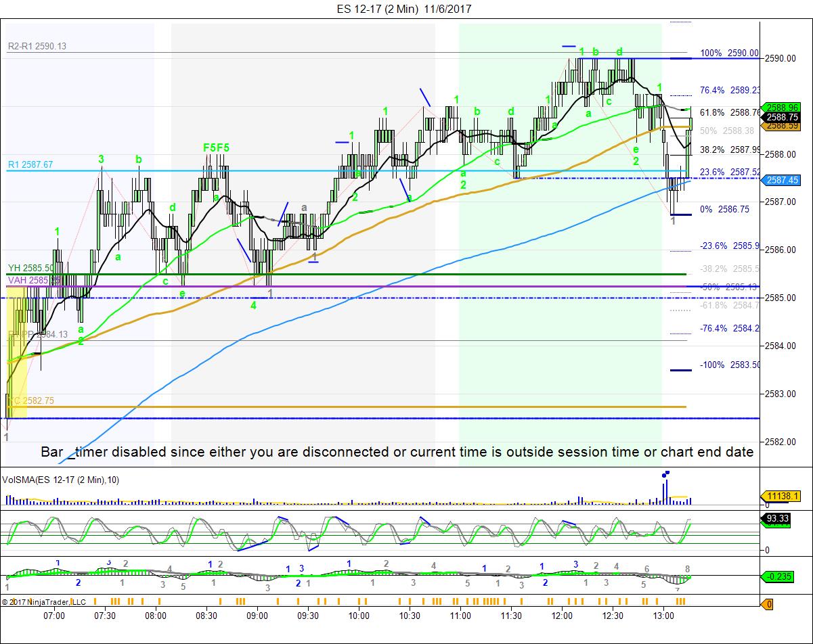Select the 61.8% 2588.76 Fibonacci label
813x644 pixels.
[729, 112]
